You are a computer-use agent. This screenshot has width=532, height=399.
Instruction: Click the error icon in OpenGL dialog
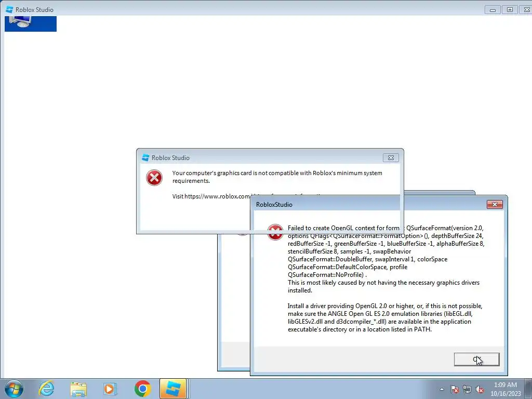(275, 232)
